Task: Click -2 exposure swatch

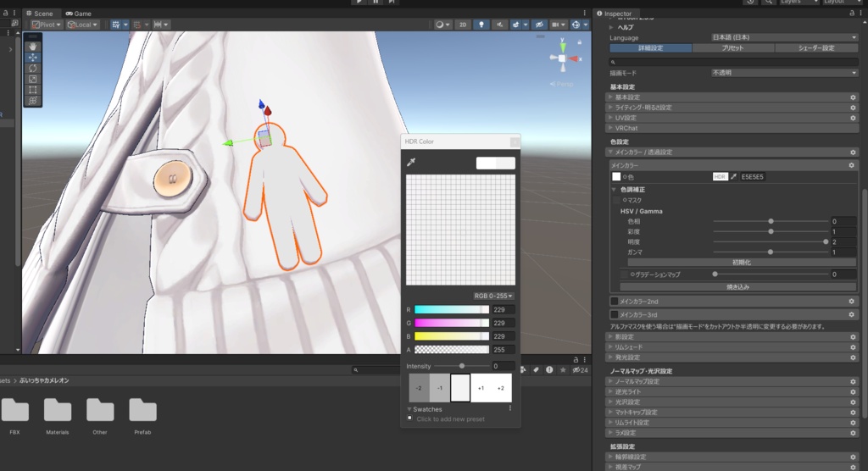Action: click(419, 388)
